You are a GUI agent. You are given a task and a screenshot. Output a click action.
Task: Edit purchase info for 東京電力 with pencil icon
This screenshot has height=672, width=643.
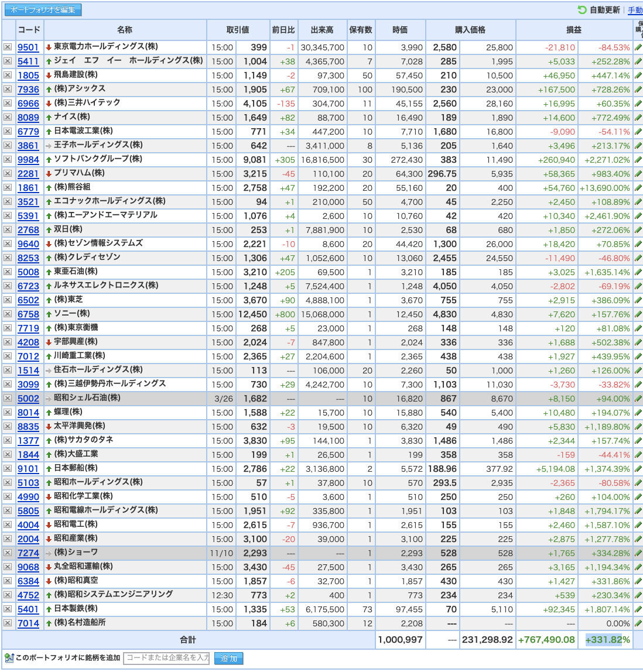(x=638, y=47)
